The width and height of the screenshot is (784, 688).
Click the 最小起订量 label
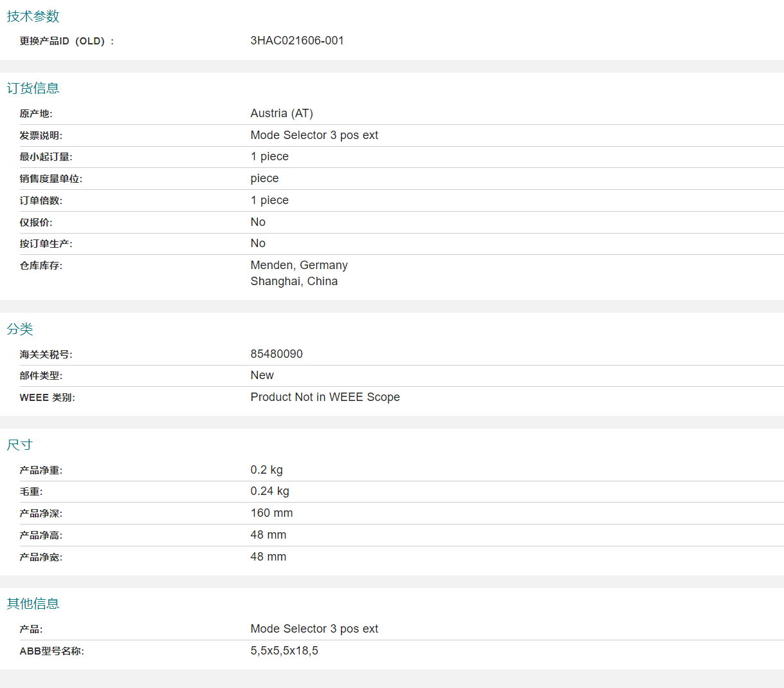point(46,157)
